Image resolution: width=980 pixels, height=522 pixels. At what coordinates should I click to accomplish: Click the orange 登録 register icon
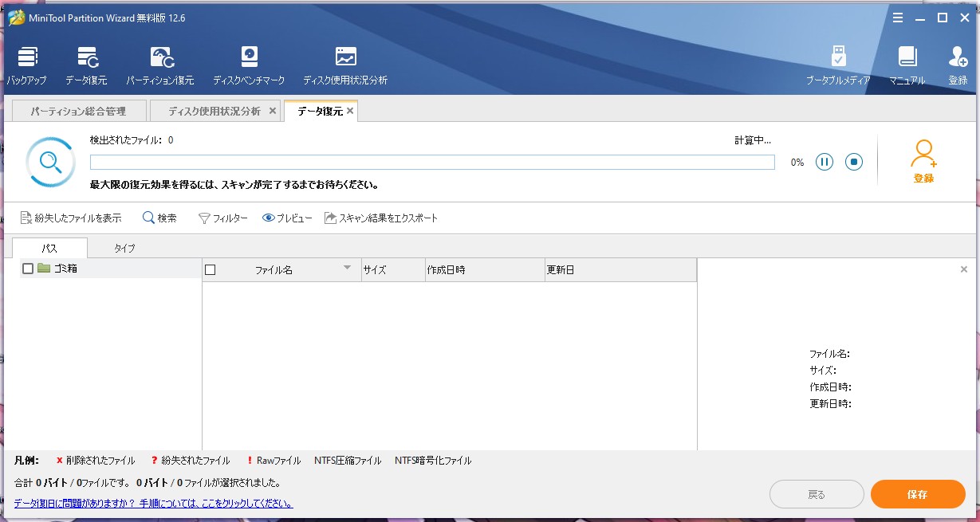pos(923,161)
